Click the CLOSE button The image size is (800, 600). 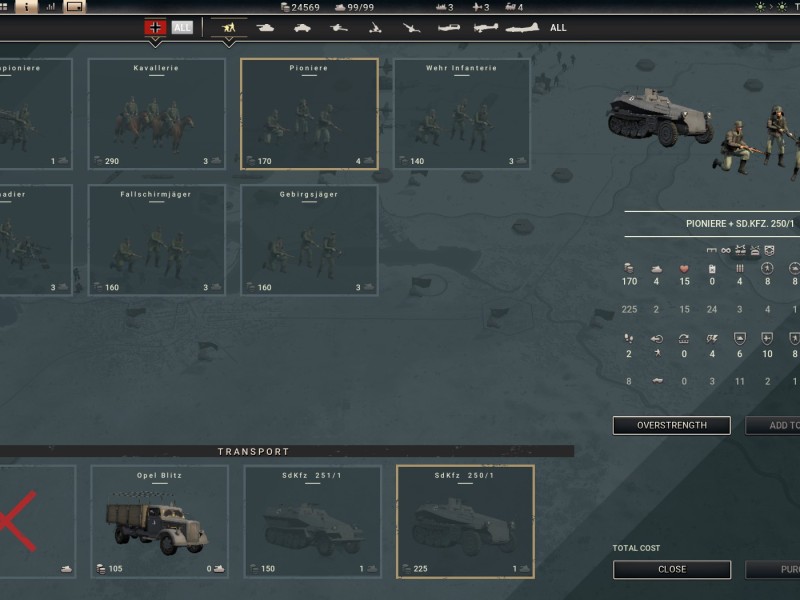click(671, 569)
